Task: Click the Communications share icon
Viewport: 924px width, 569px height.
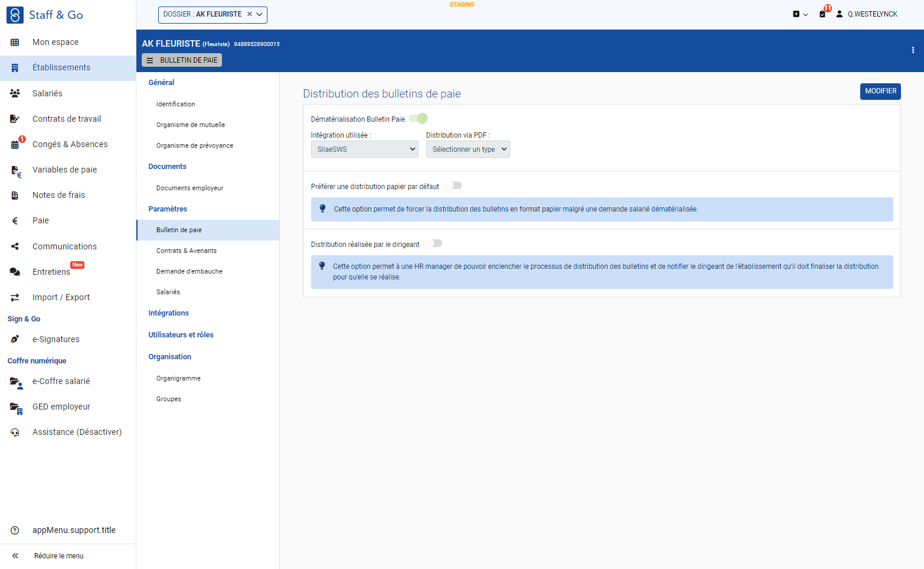Action: coord(15,246)
